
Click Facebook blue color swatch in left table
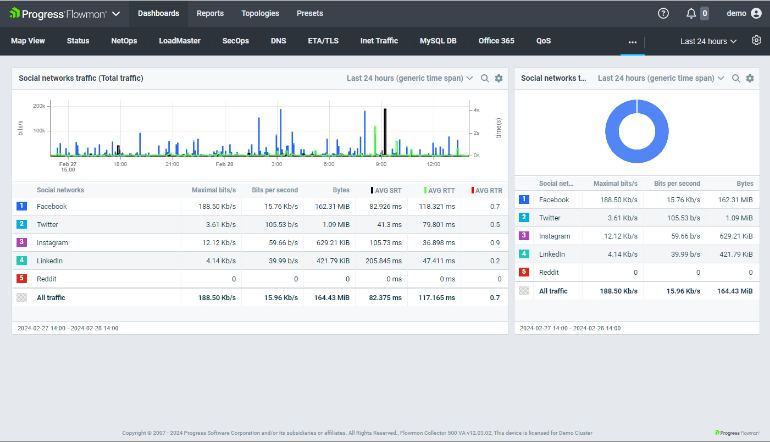click(22, 206)
